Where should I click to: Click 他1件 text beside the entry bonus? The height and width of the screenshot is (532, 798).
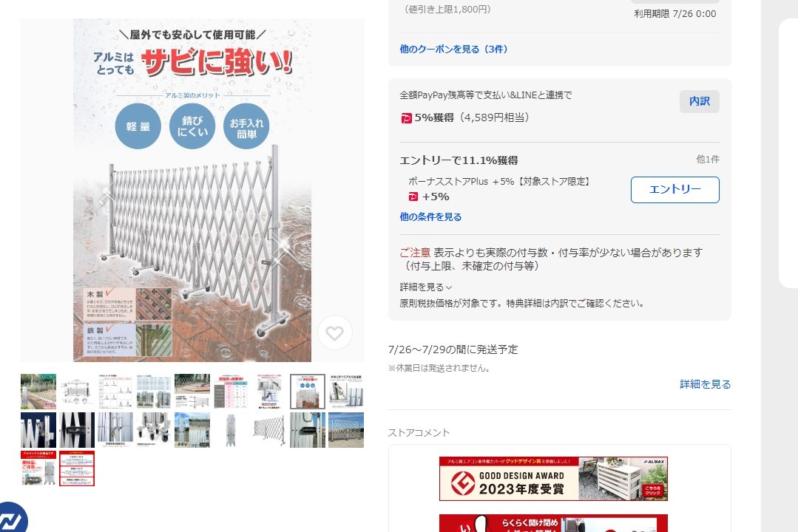coord(708,159)
